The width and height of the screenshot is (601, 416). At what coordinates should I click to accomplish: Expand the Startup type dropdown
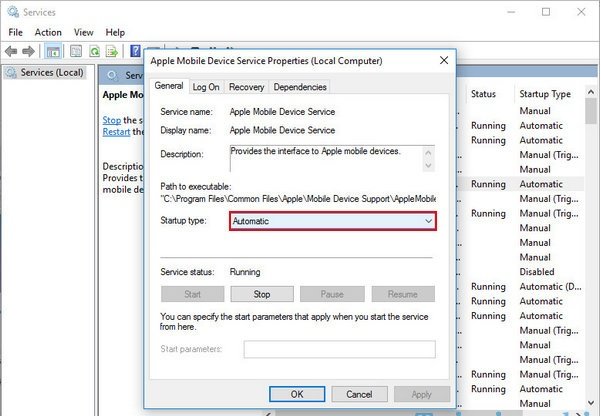pos(333,221)
